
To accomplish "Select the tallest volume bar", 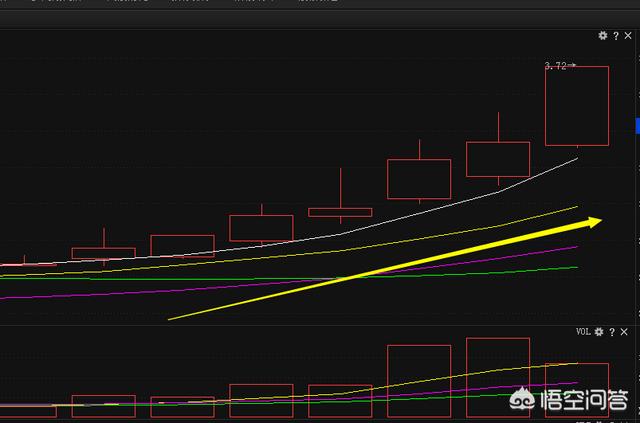I will coord(497,377).
